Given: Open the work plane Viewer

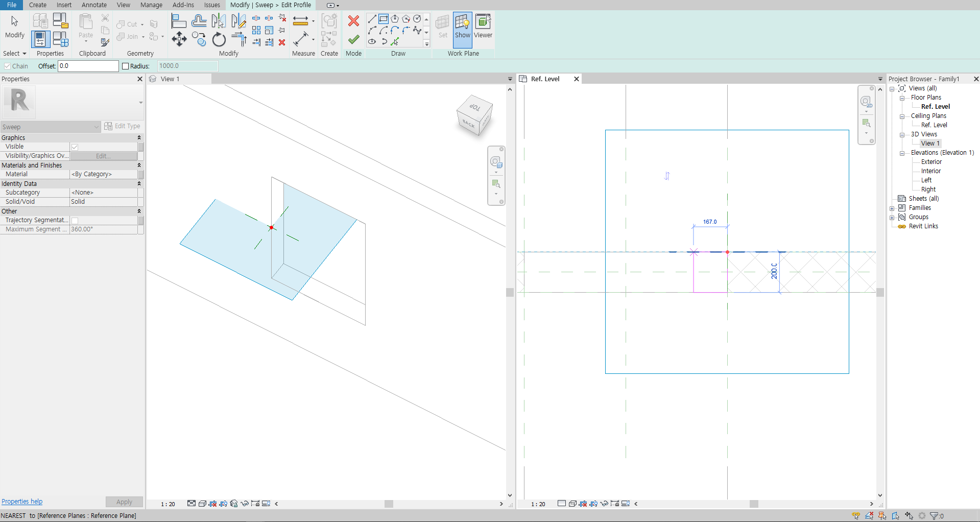Looking at the screenshot, I should pyautogui.click(x=483, y=26).
